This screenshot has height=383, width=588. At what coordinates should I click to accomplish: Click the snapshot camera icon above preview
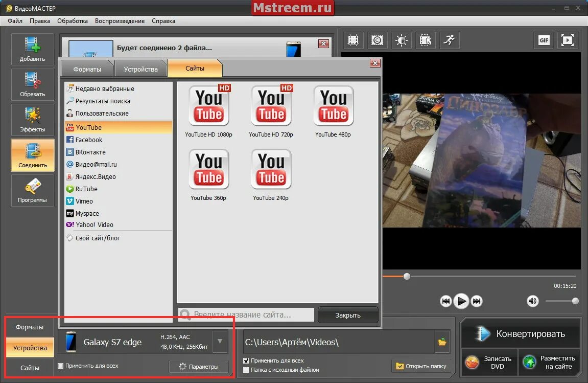pyautogui.click(x=377, y=40)
